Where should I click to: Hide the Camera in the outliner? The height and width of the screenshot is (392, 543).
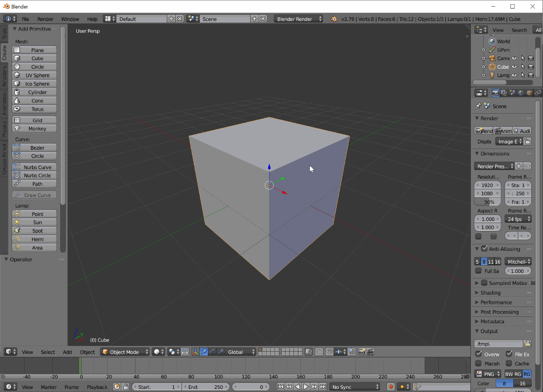[x=514, y=58]
